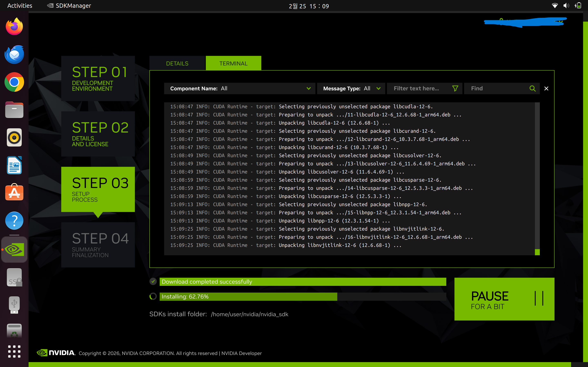
Task: Click the filter funnel icon
Action: [x=455, y=88]
